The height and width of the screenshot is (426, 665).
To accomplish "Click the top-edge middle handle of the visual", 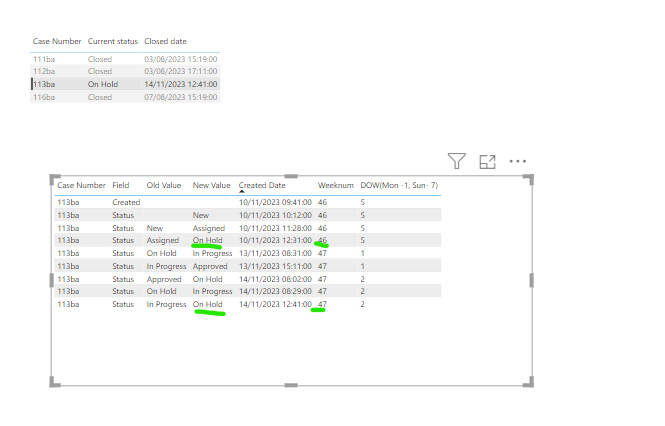I will point(291,176).
